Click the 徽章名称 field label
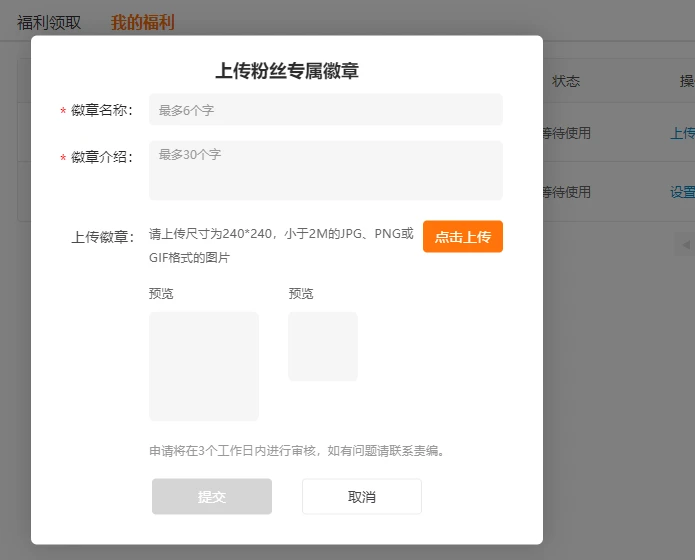The image size is (695, 560). click(102, 110)
